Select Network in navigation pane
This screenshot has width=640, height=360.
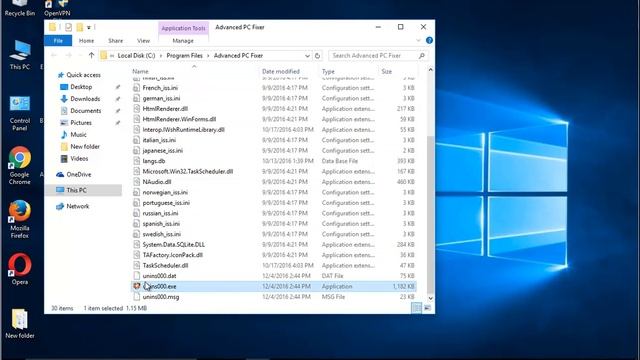pos(78,206)
